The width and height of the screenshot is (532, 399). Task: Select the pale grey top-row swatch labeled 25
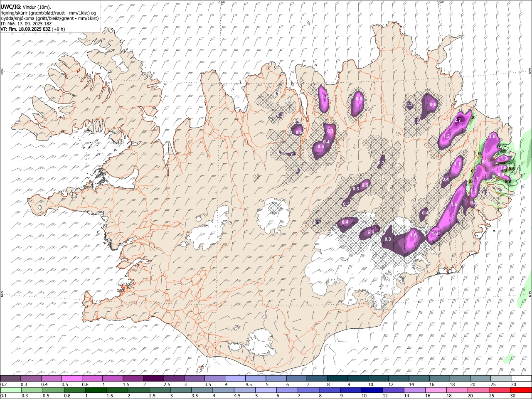point(500,379)
